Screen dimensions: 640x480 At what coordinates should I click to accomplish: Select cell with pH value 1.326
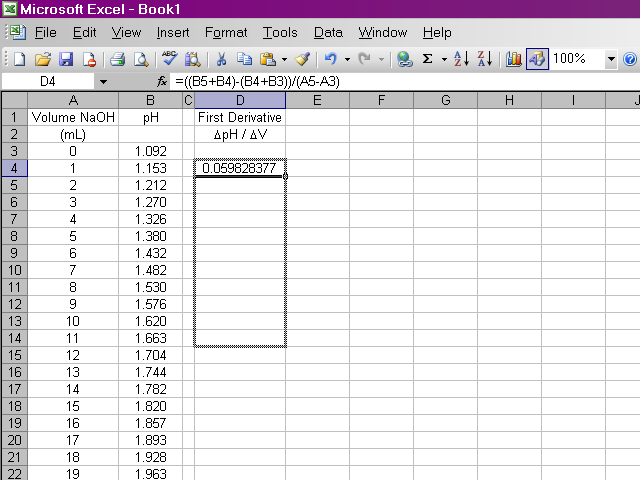[x=151, y=219]
